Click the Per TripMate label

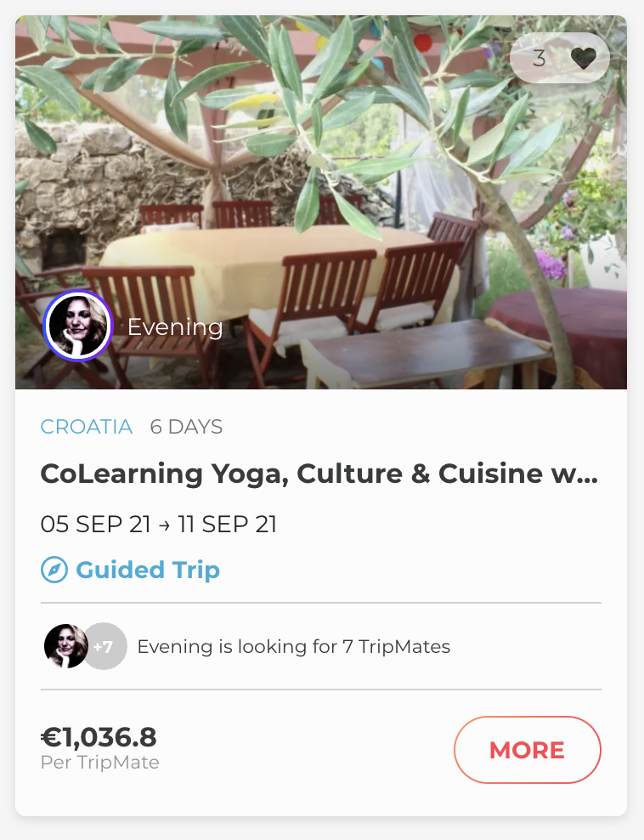(x=100, y=763)
